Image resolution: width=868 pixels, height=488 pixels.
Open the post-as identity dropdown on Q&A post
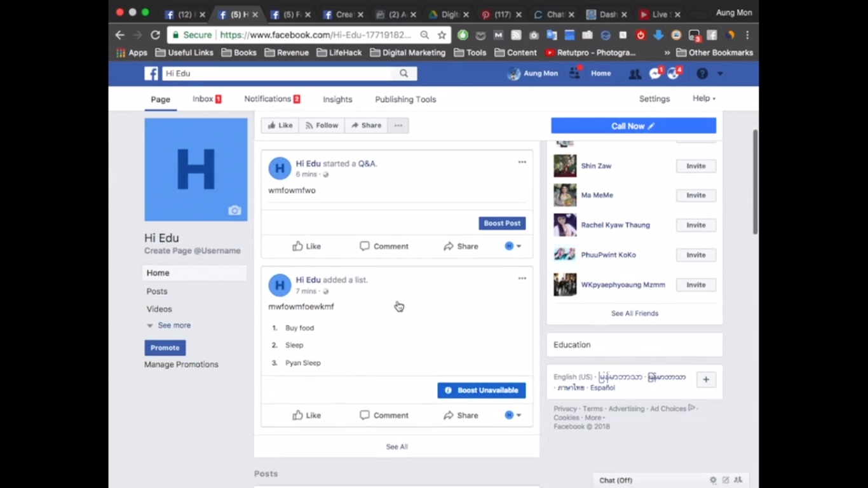pyautogui.click(x=513, y=246)
